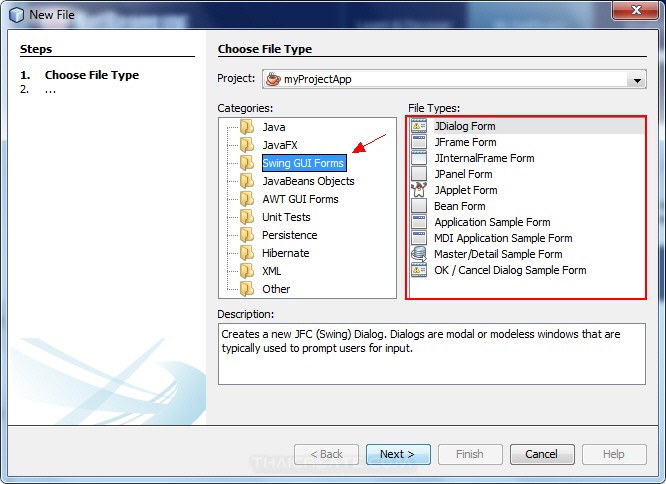Screen dimensions: 666x484
Task: Click the Application Sample Form icon
Action: (x=419, y=222)
